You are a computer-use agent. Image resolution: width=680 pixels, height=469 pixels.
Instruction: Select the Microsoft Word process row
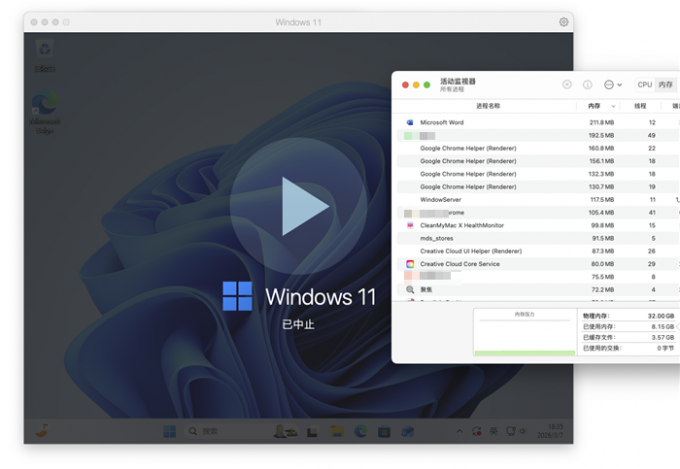click(538, 122)
